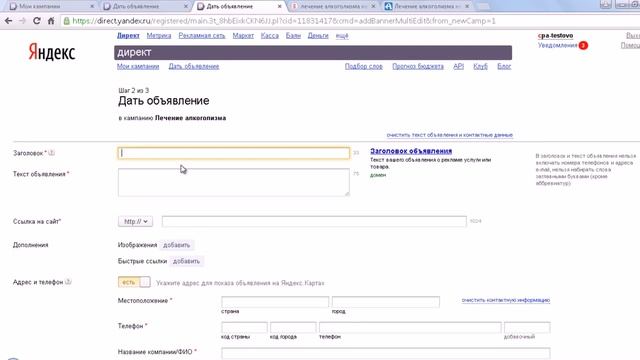Image resolution: width=640 pixels, height=360 pixels.
Task: Focus the Заголовок input field
Action: [234, 153]
